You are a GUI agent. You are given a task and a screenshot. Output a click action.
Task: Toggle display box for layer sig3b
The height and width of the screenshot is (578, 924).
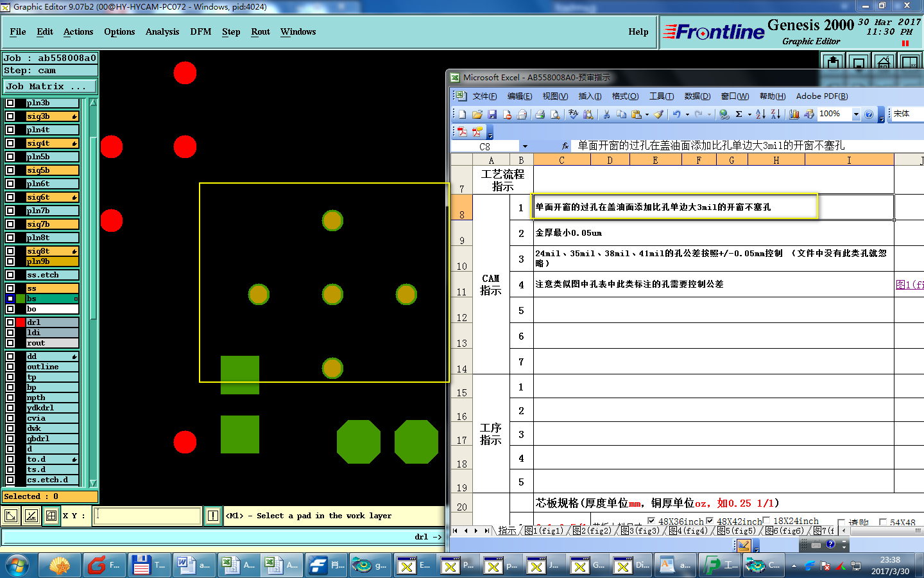pos(10,116)
